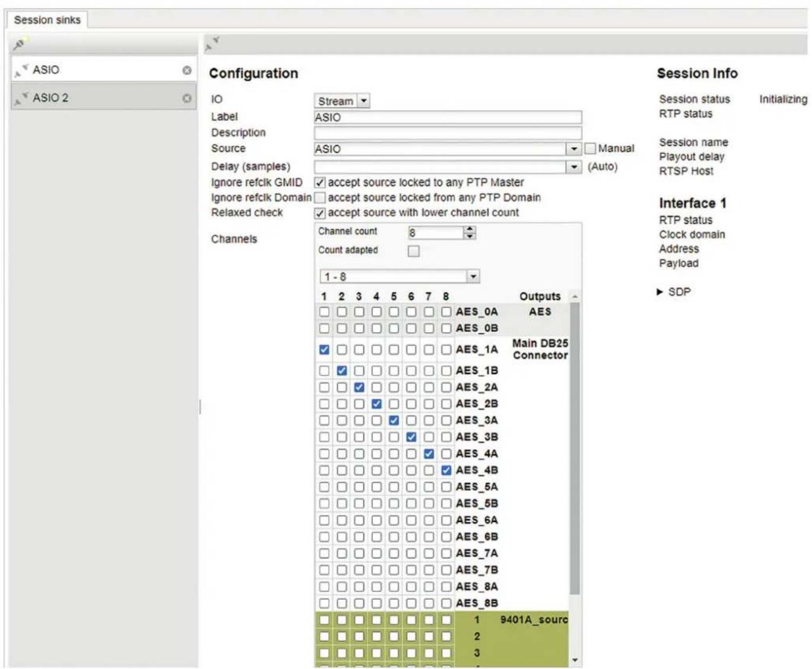Click the Outputs column header
The height and width of the screenshot is (669, 812).
point(540,296)
